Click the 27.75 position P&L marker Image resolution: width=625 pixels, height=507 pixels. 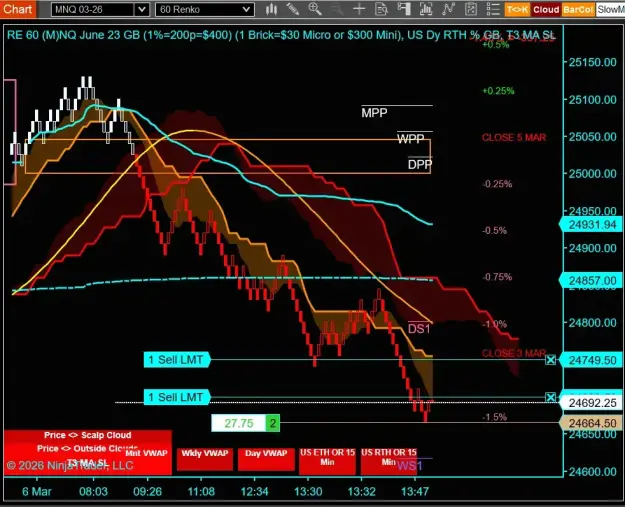tap(238, 423)
